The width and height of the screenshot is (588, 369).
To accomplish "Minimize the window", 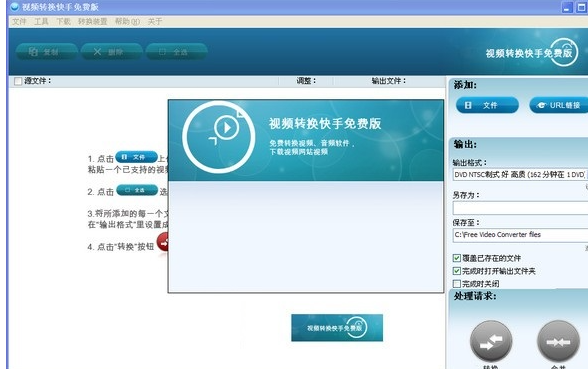I will click(x=567, y=8).
